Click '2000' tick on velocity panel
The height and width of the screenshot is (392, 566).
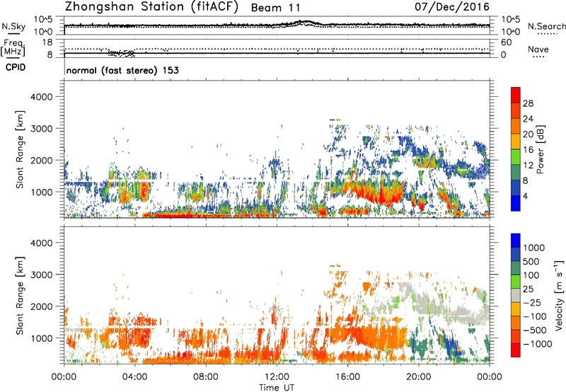[41, 306]
